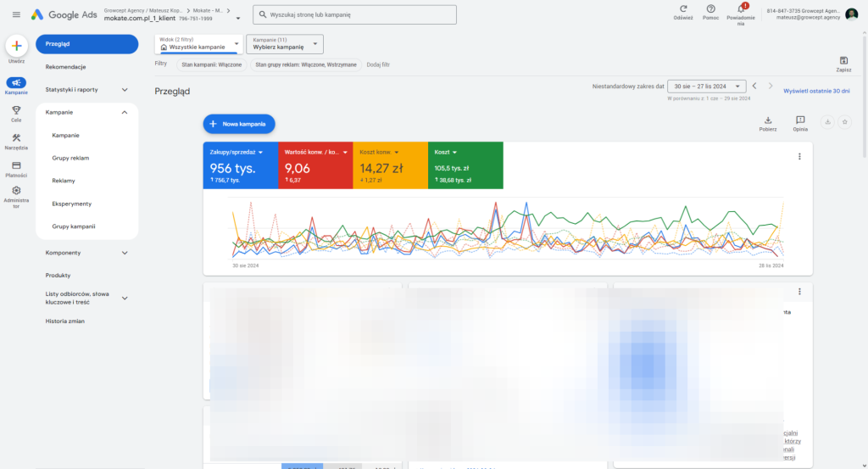Click the Pobierz download icon
This screenshot has height=469, width=868.
click(x=768, y=120)
